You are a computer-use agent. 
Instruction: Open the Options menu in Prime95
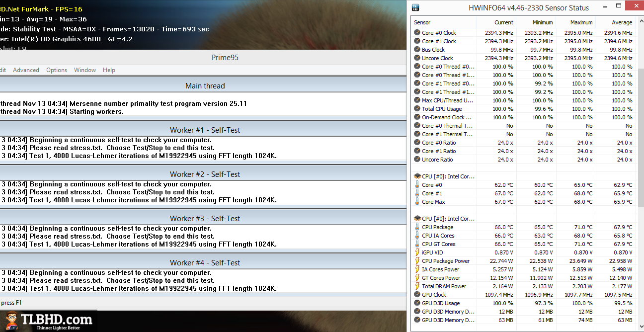[x=57, y=70]
